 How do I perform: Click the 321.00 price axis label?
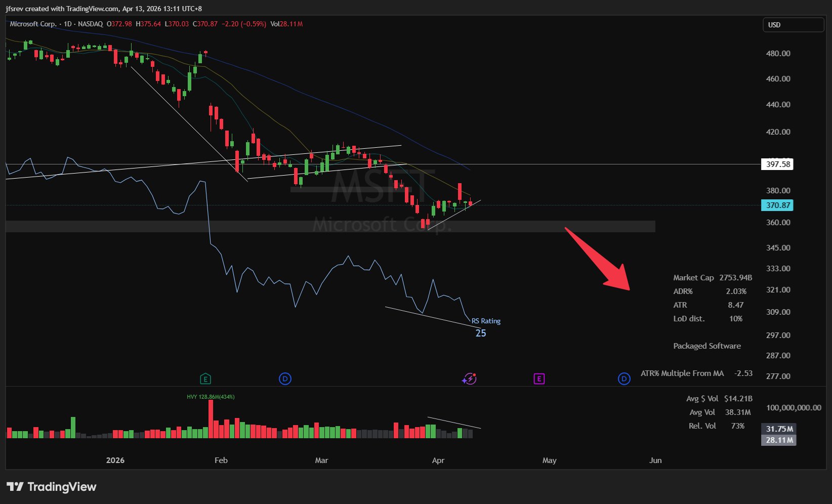pos(778,289)
